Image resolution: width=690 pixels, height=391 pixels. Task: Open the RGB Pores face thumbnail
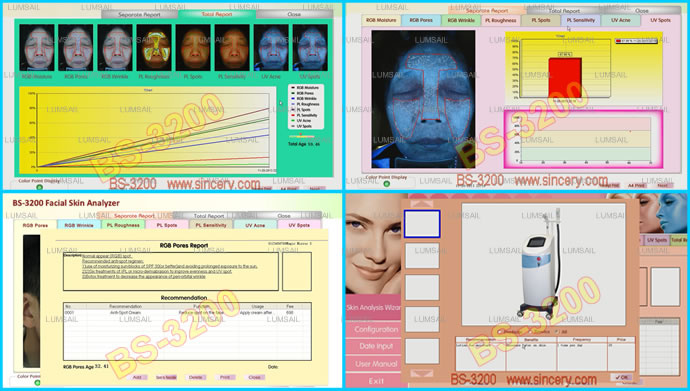tap(76, 48)
